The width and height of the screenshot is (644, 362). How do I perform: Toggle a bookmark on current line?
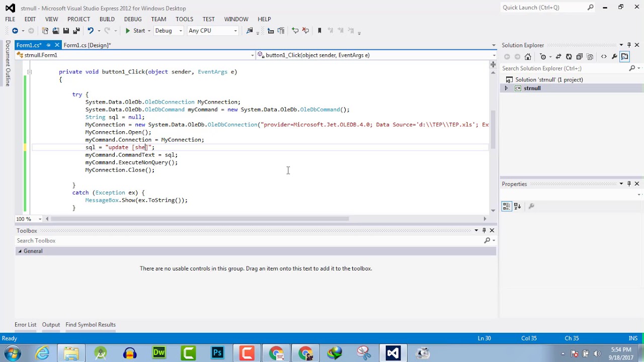click(319, 31)
